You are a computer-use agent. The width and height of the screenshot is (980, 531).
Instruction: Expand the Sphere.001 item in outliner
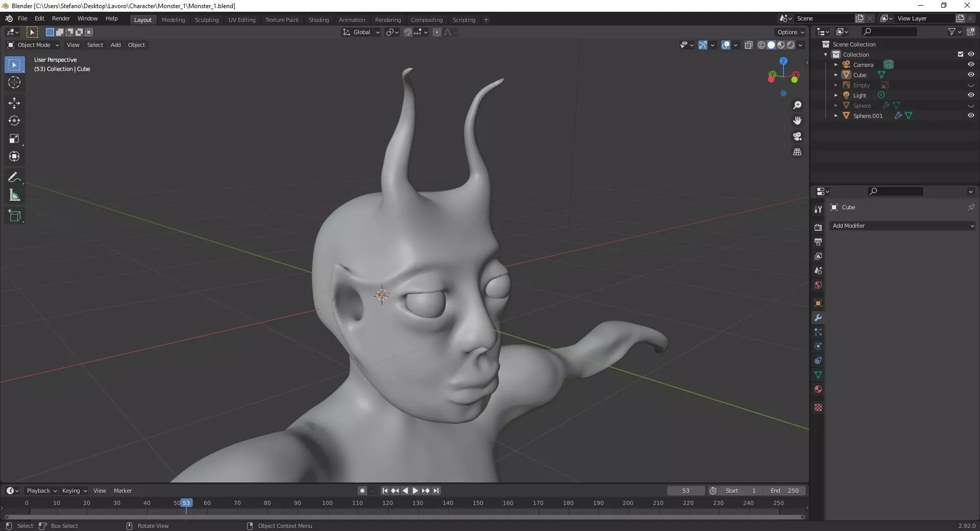click(x=836, y=116)
